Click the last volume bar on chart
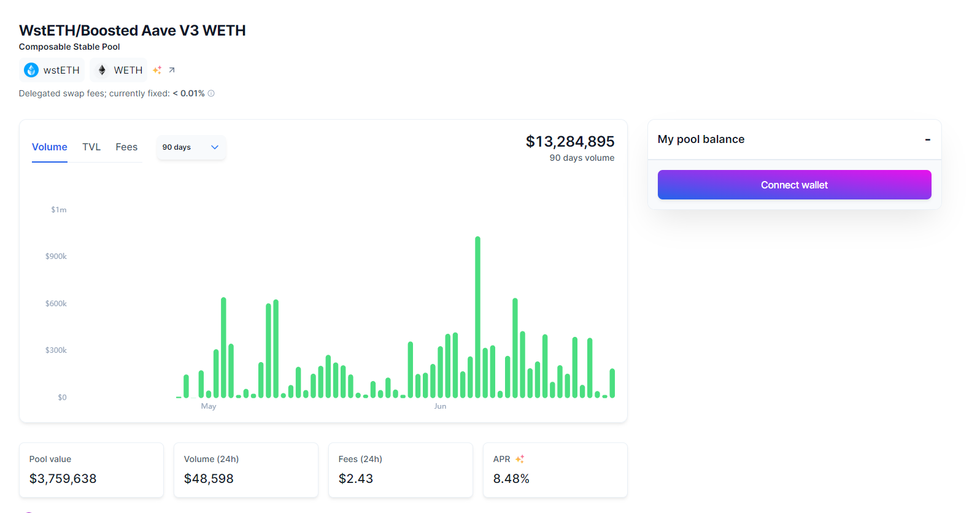The width and height of the screenshot is (980, 513). (612, 384)
